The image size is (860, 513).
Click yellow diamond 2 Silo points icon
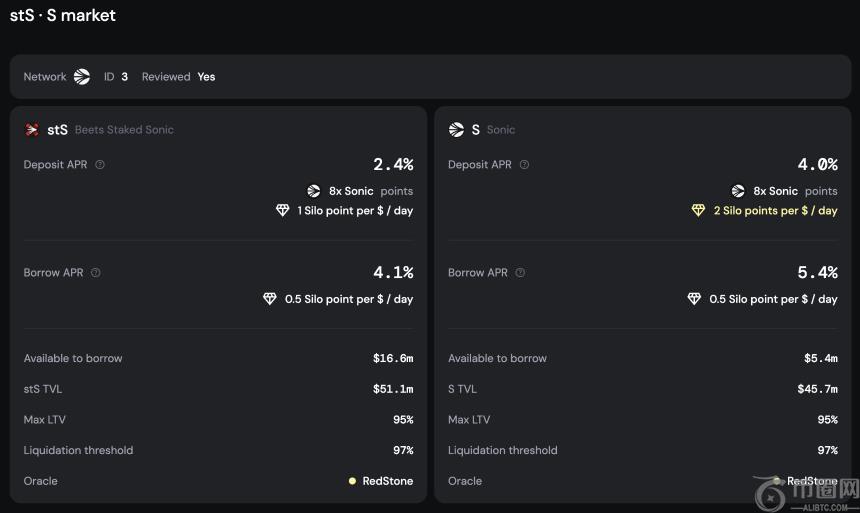click(699, 211)
